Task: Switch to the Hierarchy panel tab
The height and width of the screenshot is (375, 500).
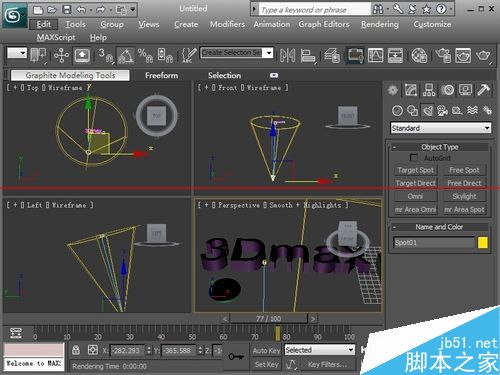Action: click(429, 90)
